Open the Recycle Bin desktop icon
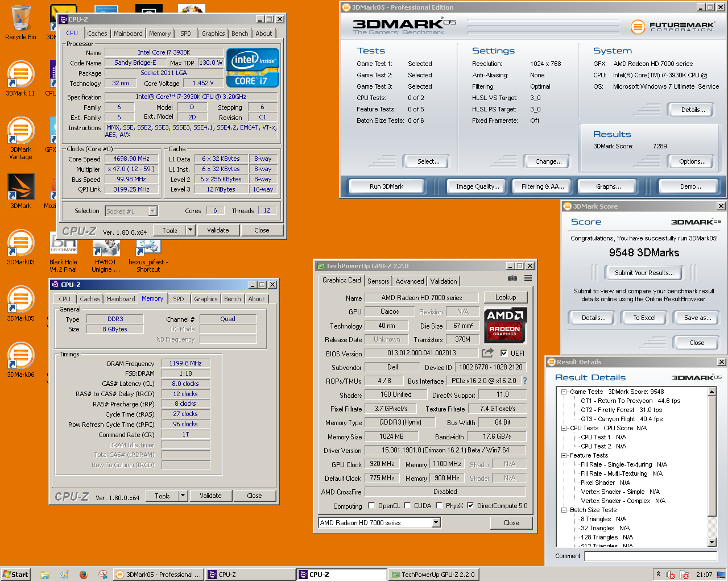This screenshot has width=728, height=582. (x=20, y=23)
